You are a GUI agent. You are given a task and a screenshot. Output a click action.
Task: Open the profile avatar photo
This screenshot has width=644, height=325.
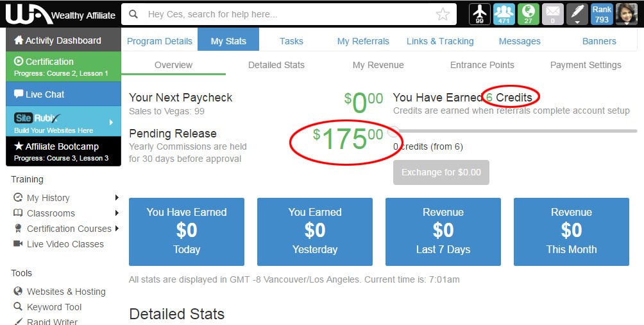(x=627, y=14)
